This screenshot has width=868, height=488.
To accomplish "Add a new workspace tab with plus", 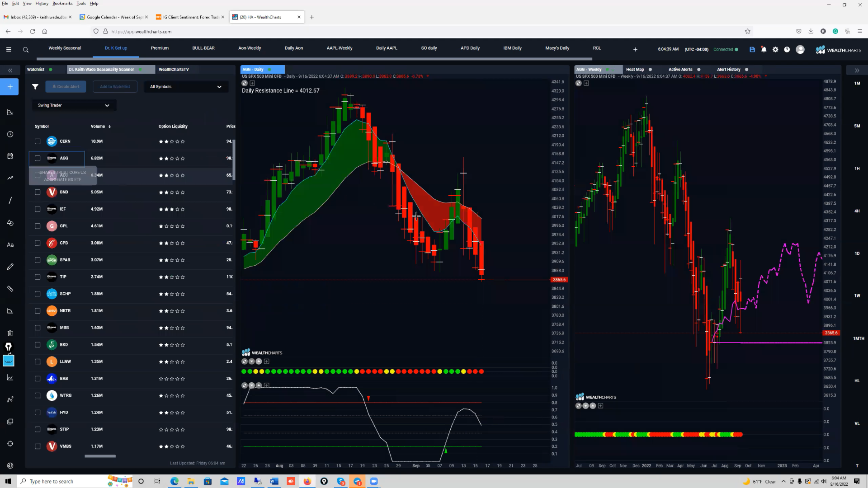I will point(635,50).
